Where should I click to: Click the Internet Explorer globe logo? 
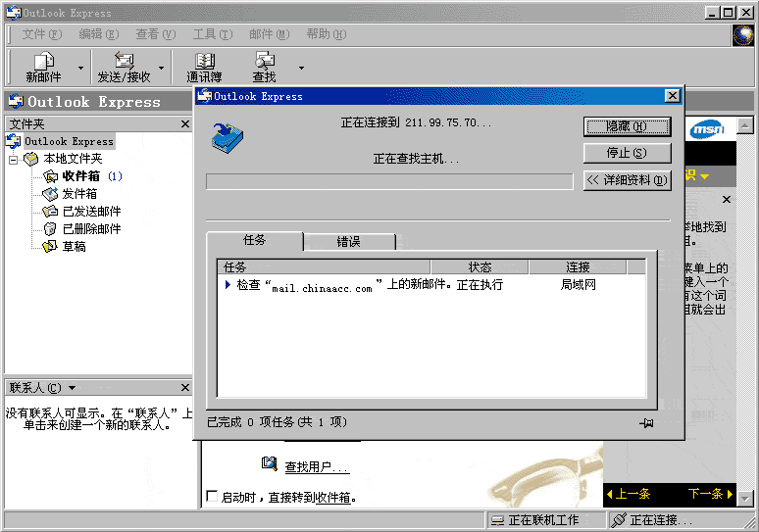[743, 35]
